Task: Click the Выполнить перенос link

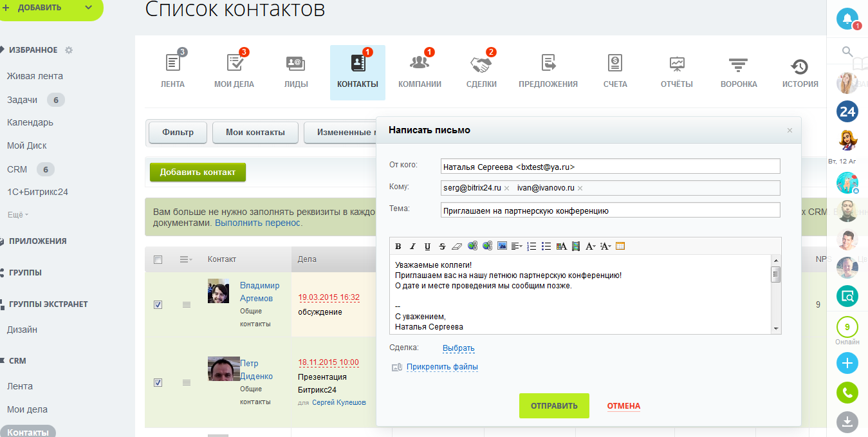Action: [x=257, y=223]
